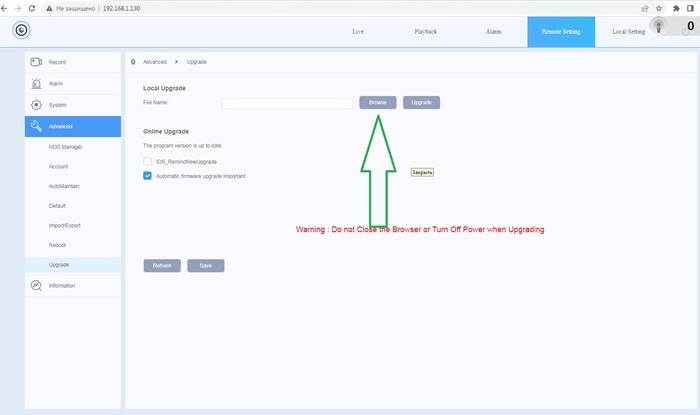The width and height of the screenshot is (700, 415).
Task: Click the Advanced wrench icon in sidebar
Action: (36, 126)
